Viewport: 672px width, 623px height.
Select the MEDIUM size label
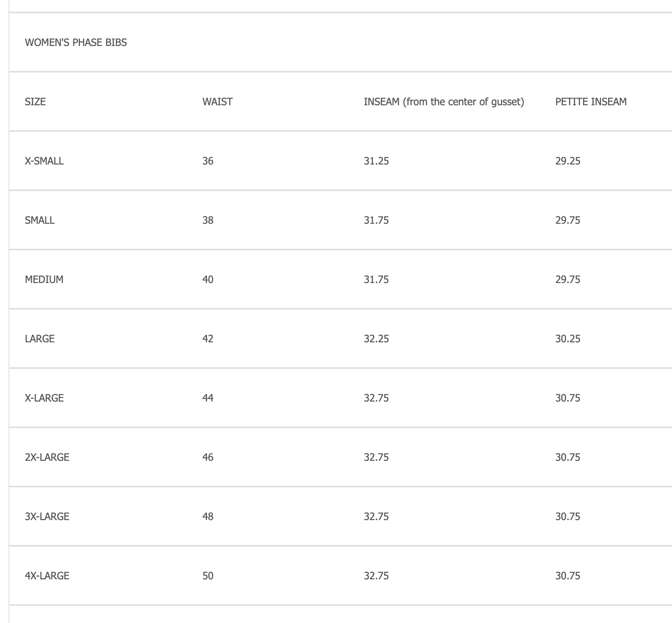click(44, 280)
